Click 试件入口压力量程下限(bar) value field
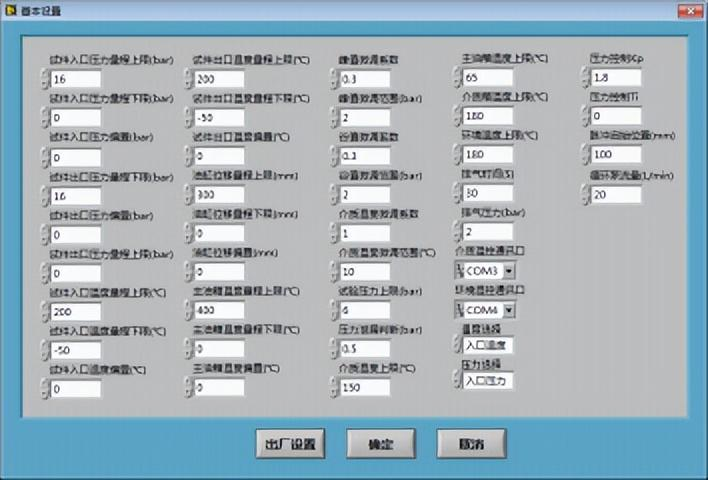Viewport: 708px width, 480px height. pyautogui.click(x=75, y=118)
